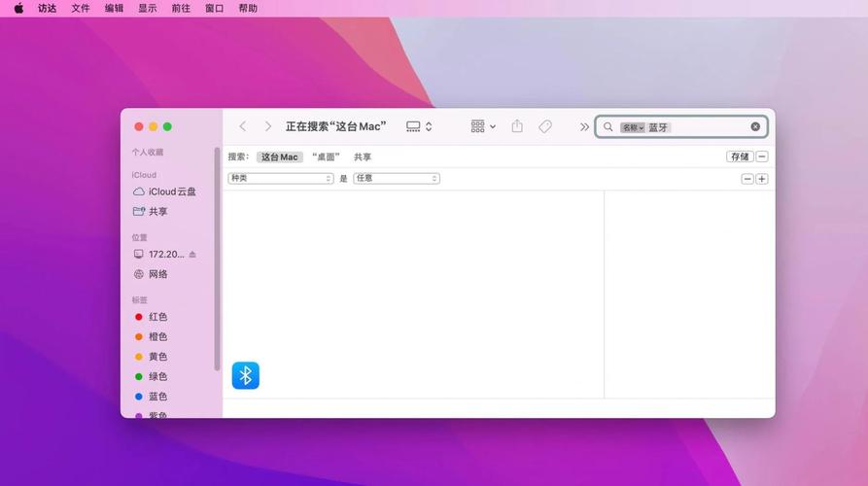Remove search criteria next to 存储
The width and height of the screenshot is (868, 486).
pyautogui.click(x=762, y=156)
